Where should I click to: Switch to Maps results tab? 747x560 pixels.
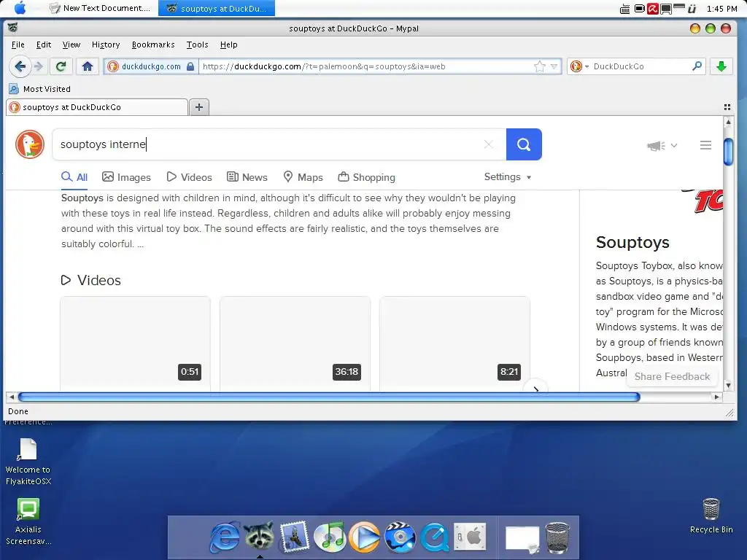click(303, 177)
